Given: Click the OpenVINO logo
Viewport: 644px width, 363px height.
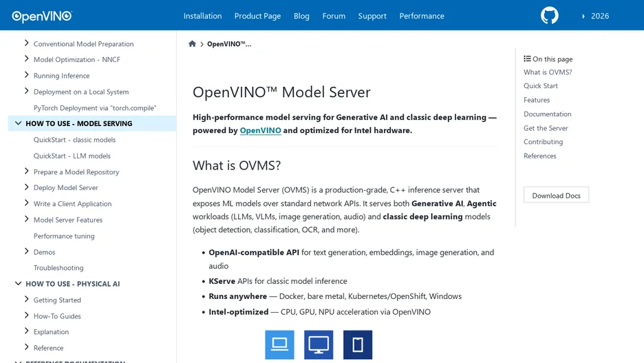Looking at the screenshot, I should point(42,16).
